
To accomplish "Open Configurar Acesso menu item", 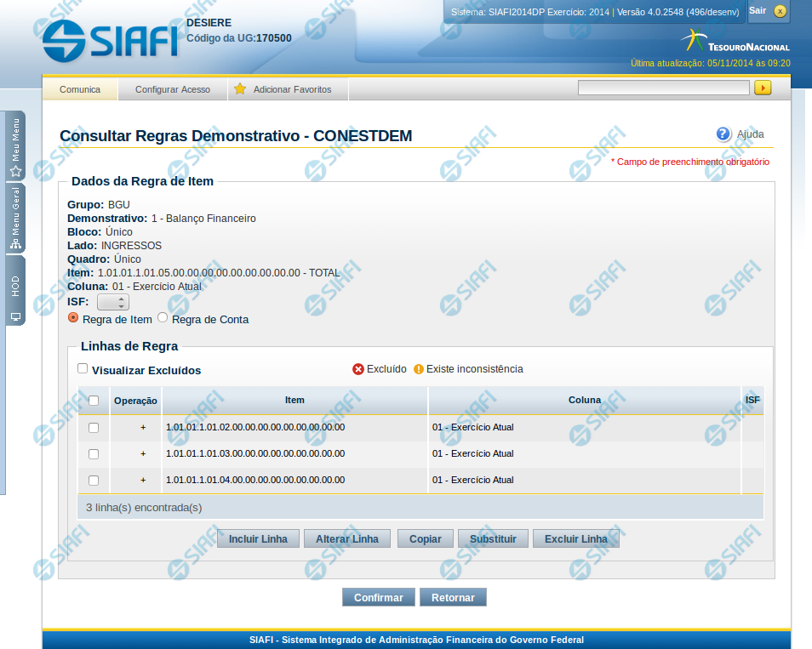I will pos(173,89).
